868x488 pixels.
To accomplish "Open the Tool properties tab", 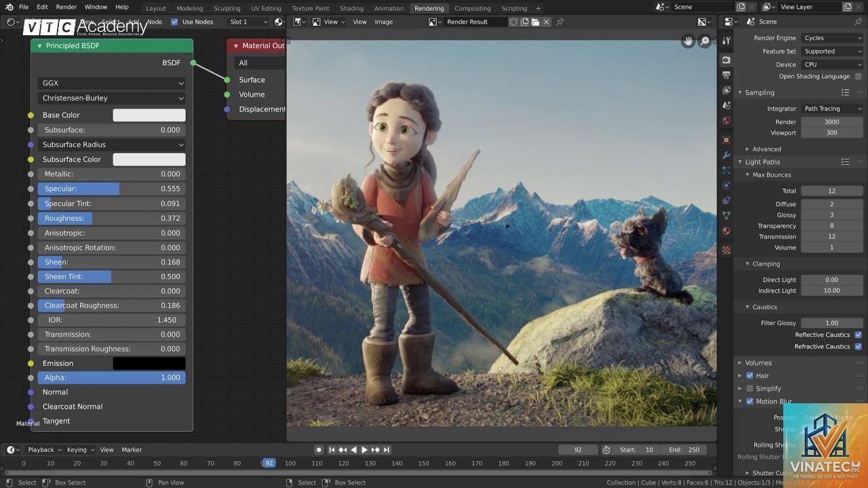I will (726, 41).
